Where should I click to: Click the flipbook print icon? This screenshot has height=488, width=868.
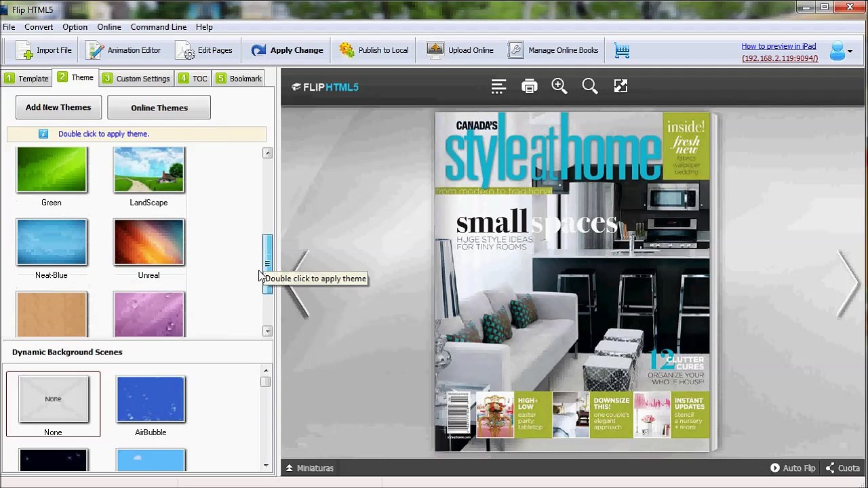pos(529,87)
